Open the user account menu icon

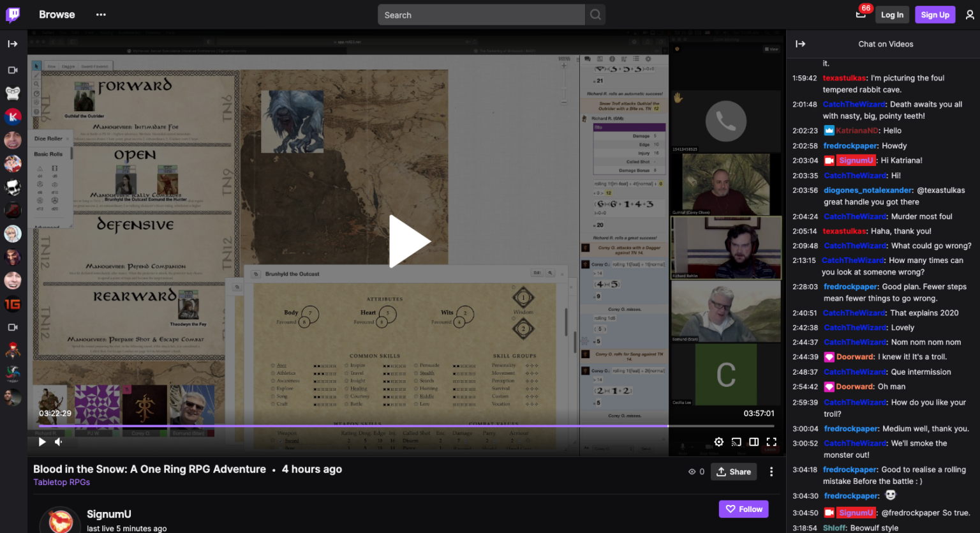point(969,15)
